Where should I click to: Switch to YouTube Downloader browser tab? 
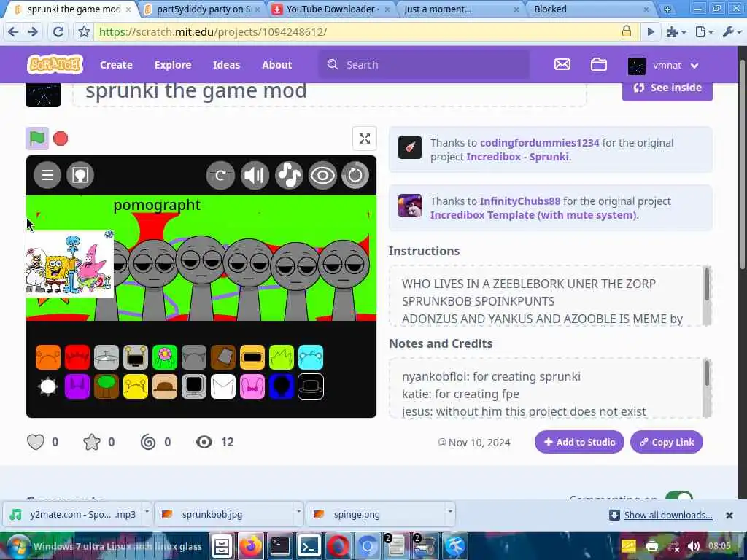[x=332, y=9]
